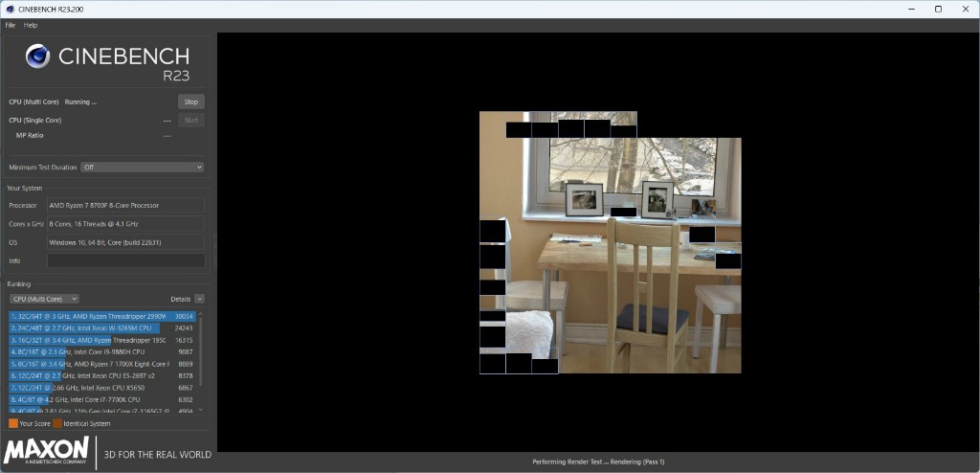Click the Info text field
The image size is (980, 473).
tap(125, 260)
